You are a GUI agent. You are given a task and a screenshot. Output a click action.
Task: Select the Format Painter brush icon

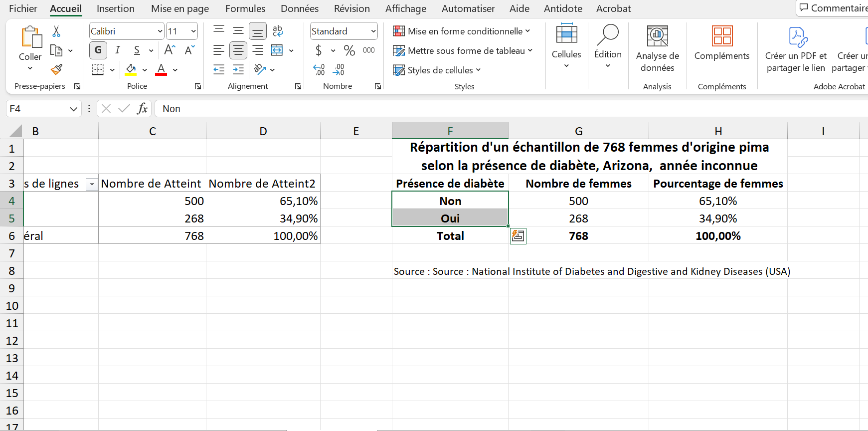click(x=56, y=69)
